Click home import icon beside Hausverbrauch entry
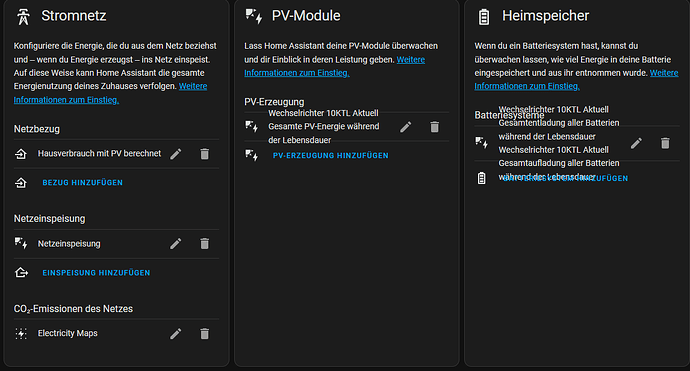690x371 pixels. click(21, 154)
